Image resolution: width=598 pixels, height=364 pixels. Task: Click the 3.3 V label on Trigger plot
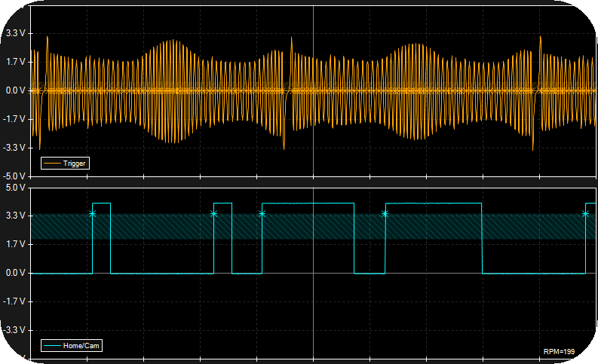pos(15,33)
